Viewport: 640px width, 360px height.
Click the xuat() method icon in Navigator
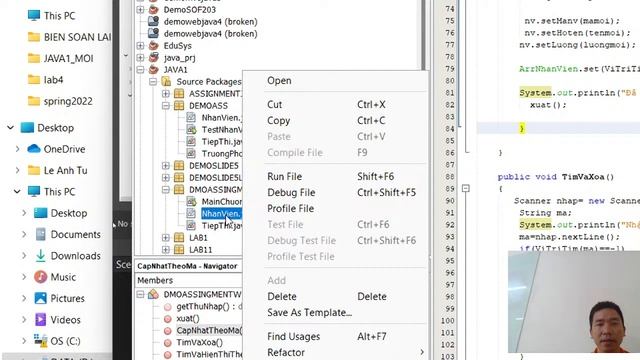(168, 318)
